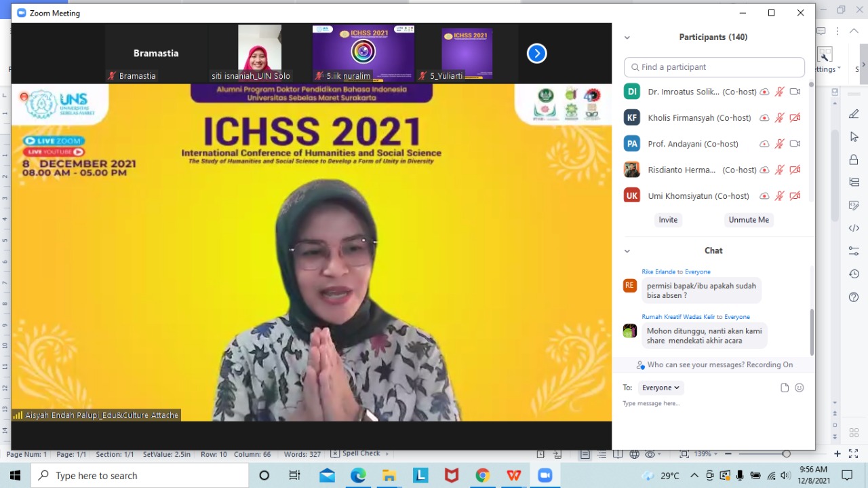
Task: Click the chat emoji smiley icon
Action: [799, 388]
